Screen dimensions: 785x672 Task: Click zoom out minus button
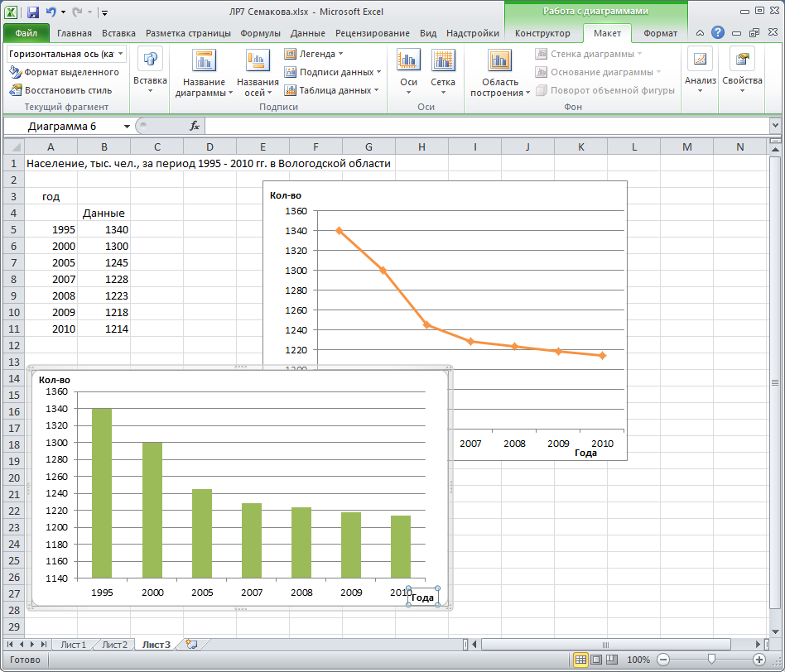pyautogui.click(x=662, y=660)
